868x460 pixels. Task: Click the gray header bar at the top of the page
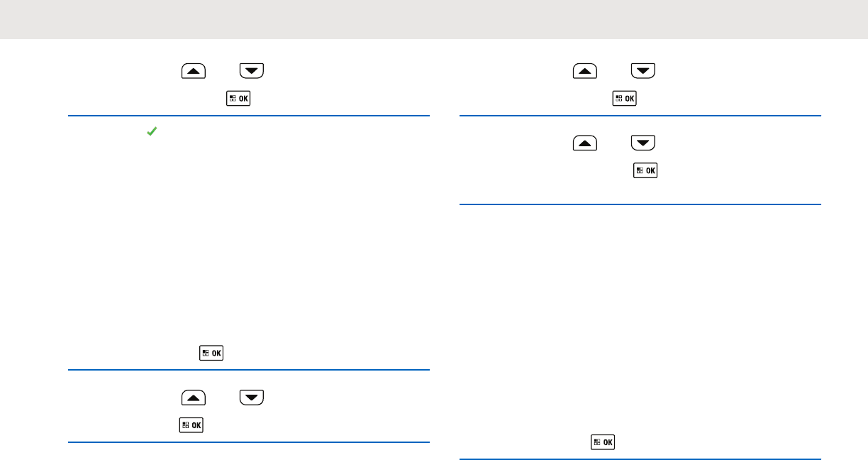[x=434, y=19]
